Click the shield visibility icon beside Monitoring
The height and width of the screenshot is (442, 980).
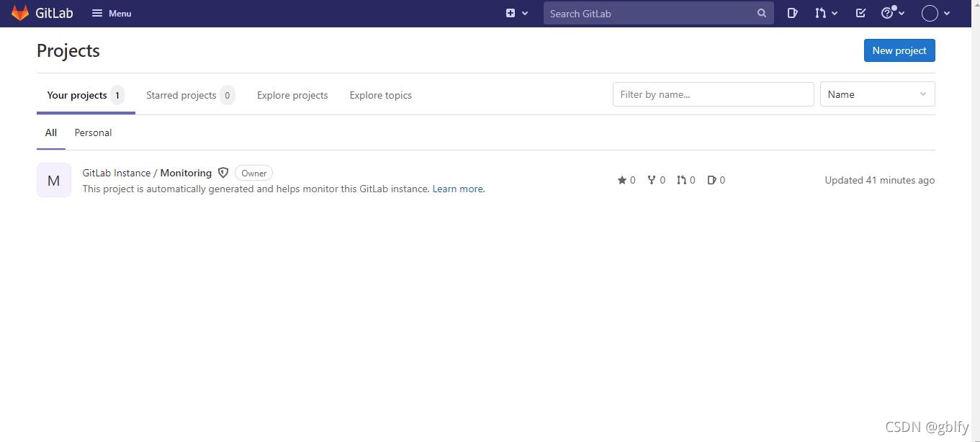tap(223, 173)
